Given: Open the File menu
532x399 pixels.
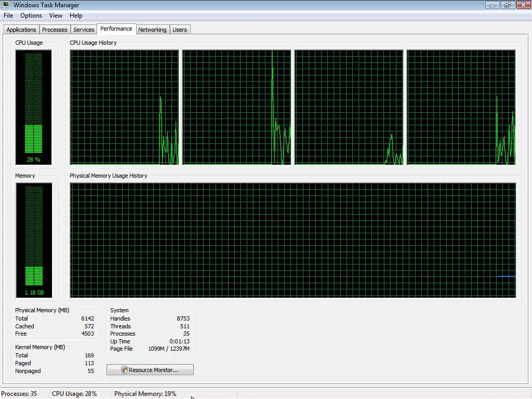Looking at the screenshot, I should pyautogui.click(x=8, y=16).
